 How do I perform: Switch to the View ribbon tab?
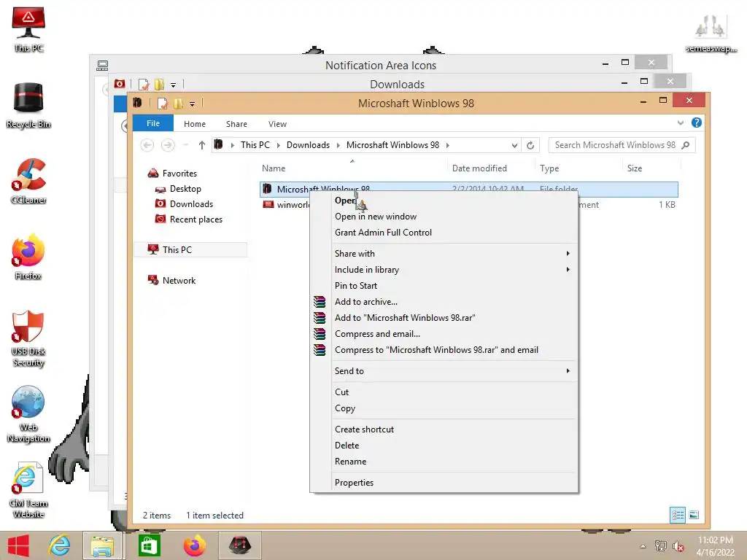click(277, 124)
